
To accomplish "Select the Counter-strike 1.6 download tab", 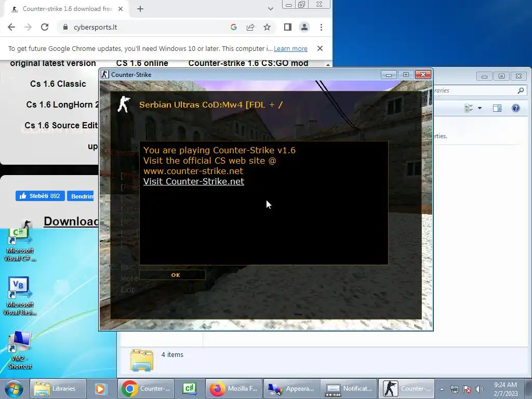I will pos(66,9).
